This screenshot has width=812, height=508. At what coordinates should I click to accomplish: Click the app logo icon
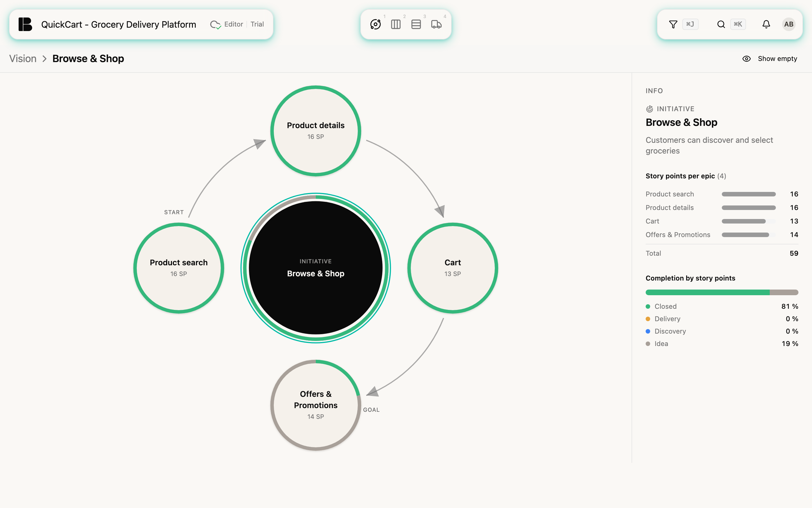click(x=25, y=24)
